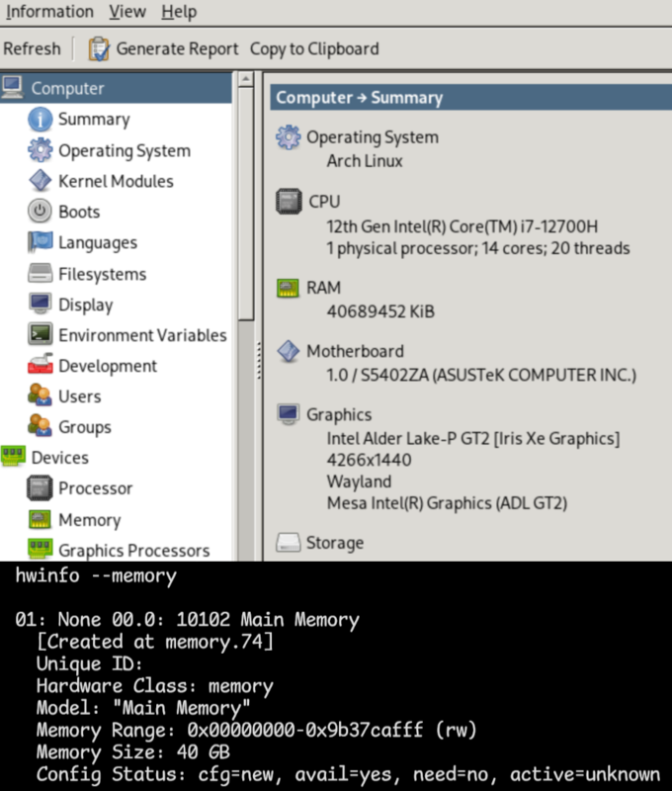Click the Generate Report clipboard icon
Viewport: 672px width, 791px height.
(x=99, y=48)
